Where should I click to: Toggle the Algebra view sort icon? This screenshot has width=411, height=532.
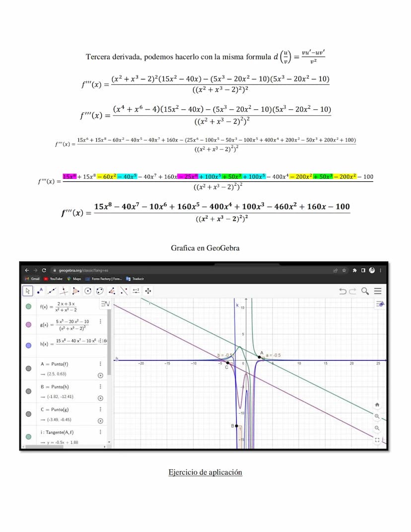pyautogui.click(x=105, y=304)
